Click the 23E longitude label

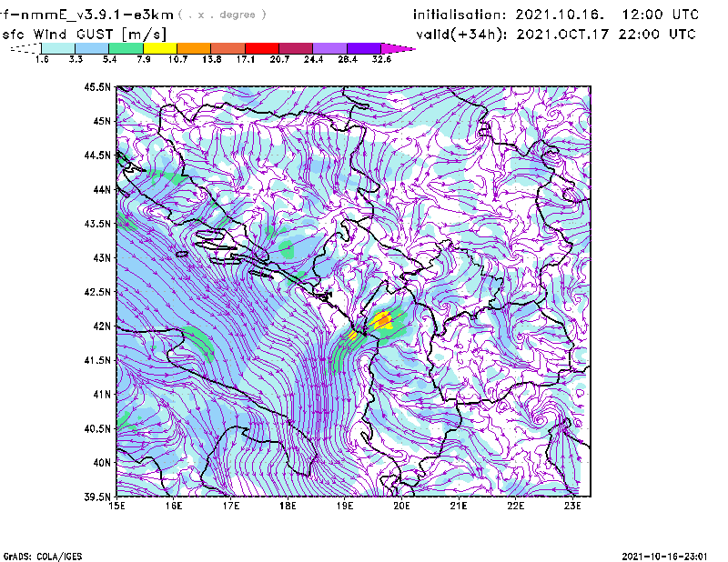[572, 506]
